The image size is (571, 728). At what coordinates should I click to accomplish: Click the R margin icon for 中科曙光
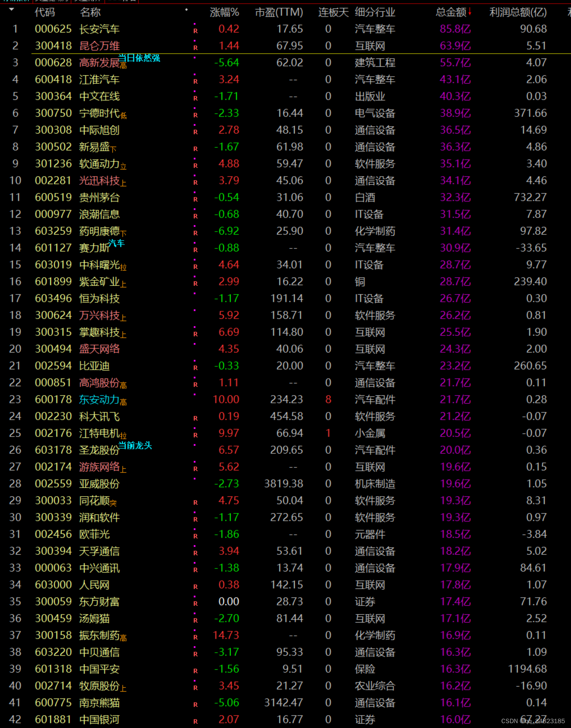pos(195,267)
